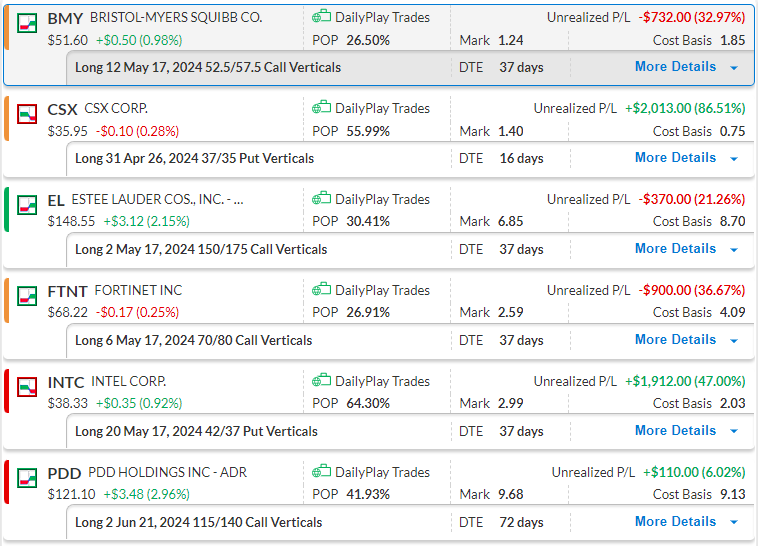Click the BMY chart icon

(x=27, y=23)
